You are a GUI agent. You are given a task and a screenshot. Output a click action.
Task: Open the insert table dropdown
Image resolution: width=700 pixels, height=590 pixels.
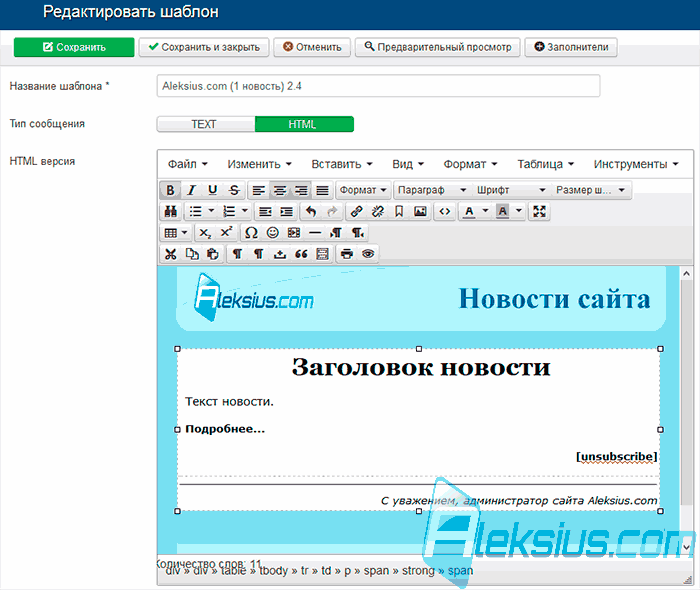[176, 233]
